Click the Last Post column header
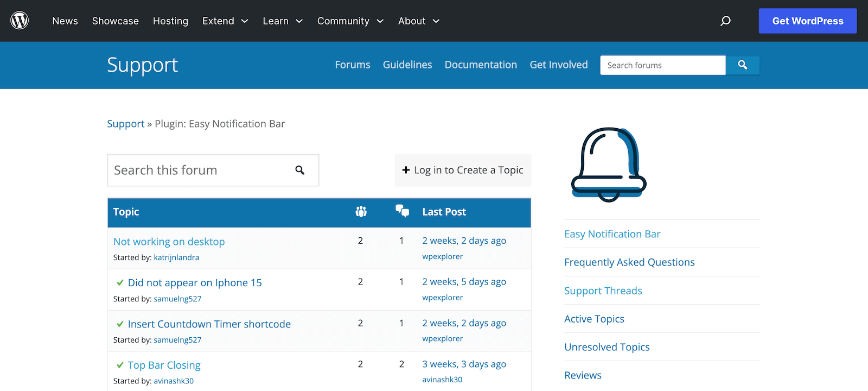Viewport: 868px width, 391px height. pos(444,212)
